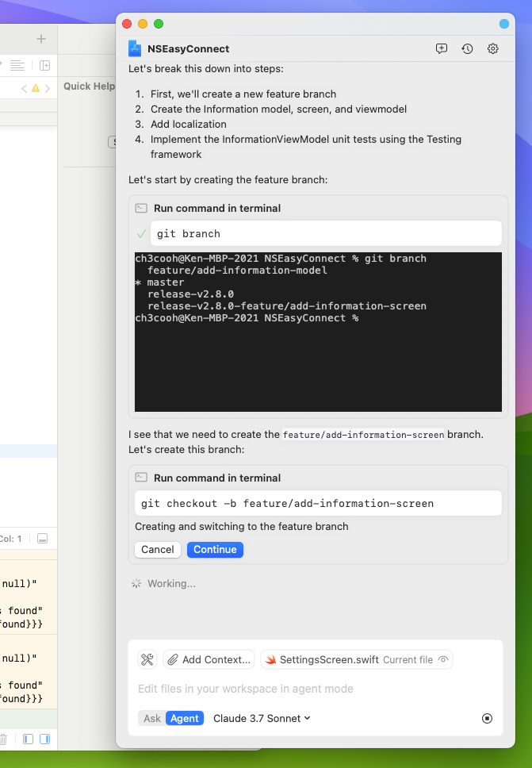
Task: Toggle current file visibility eye icon
Action: tap(443, 659)
